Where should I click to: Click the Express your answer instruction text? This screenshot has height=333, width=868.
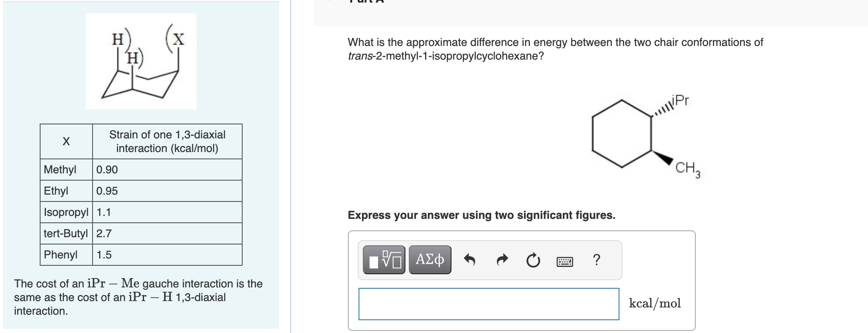click(481, 215)
